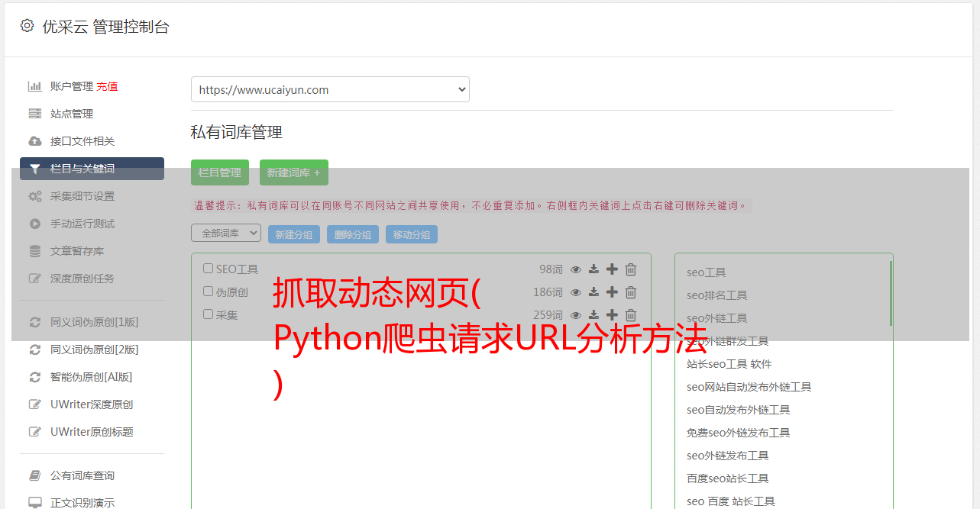Click the book icon for 公有词库查询
This screenshot has height=509, width=980.
[x=35, y=475]
